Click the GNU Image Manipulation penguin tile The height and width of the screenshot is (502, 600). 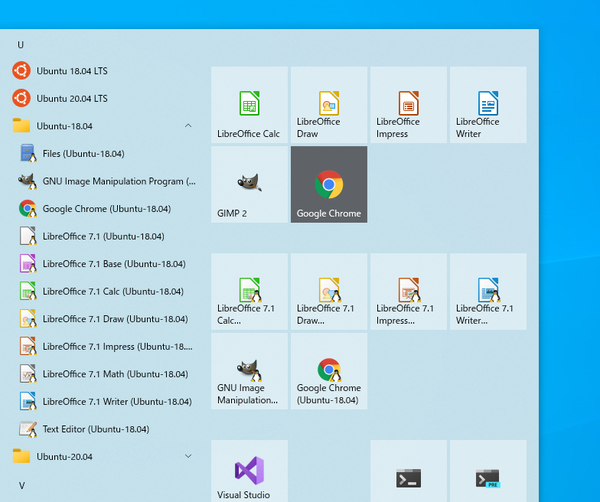(249, 371)
